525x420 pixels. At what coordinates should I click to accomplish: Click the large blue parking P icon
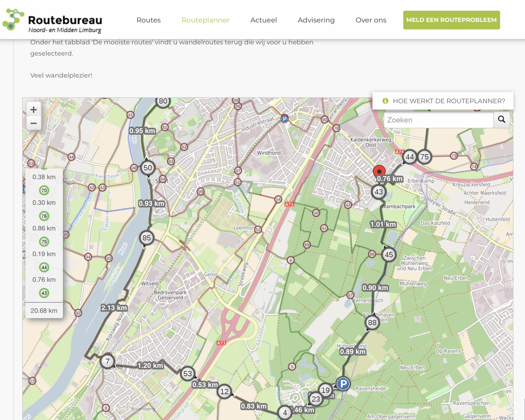point(343,384)
